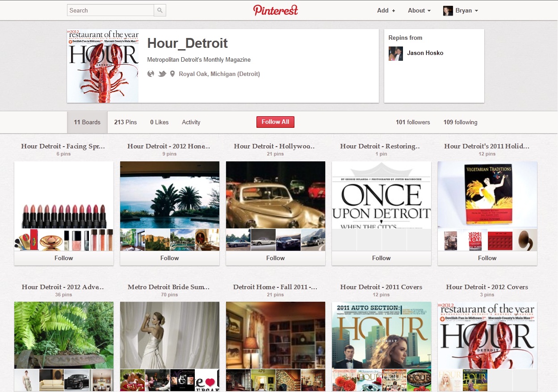The image size is (558, 392).
Task: Click Jason Hosko's profile picture
Action: (396, 53)
